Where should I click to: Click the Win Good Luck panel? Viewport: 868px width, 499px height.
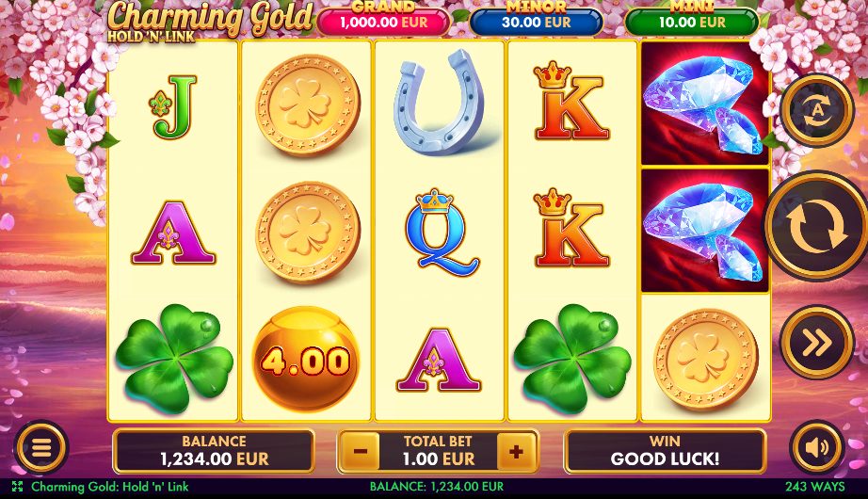665,451
